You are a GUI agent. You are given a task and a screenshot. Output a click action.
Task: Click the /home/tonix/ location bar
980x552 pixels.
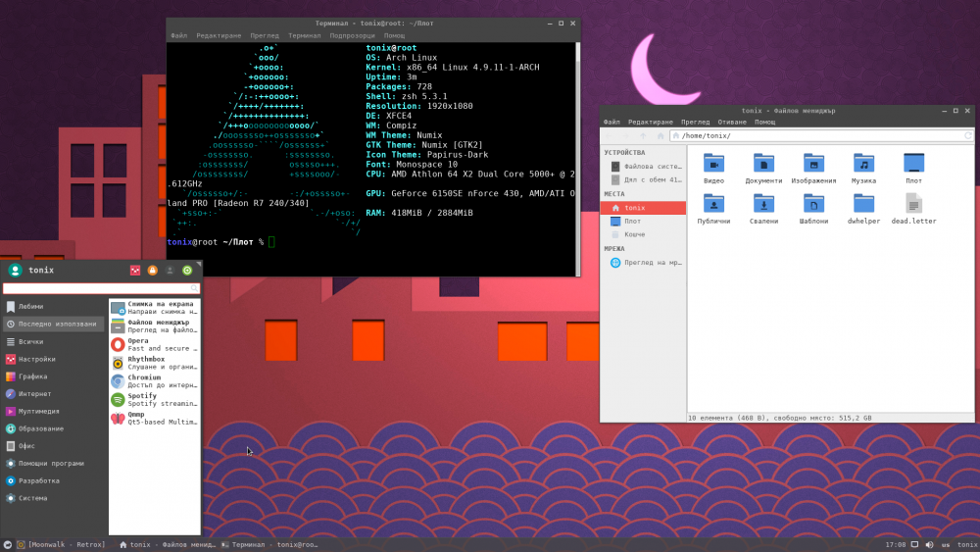[x=820, y=135]
